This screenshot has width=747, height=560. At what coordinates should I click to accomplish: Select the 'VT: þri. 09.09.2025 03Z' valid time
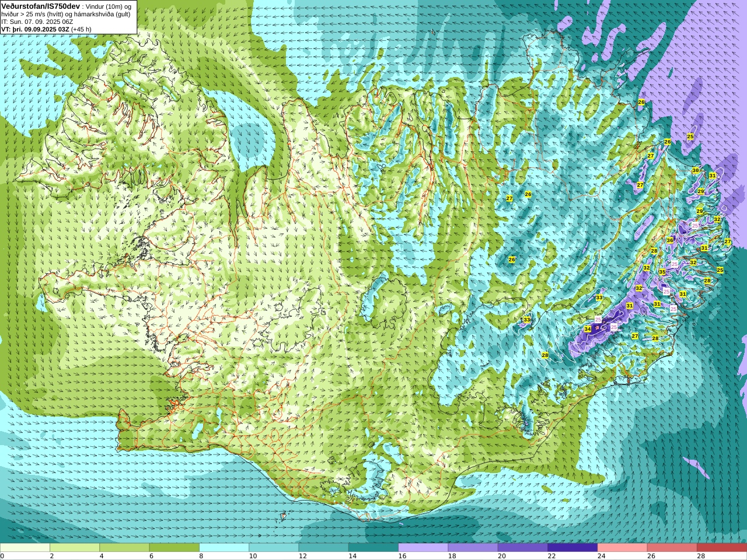click(35, 29)
